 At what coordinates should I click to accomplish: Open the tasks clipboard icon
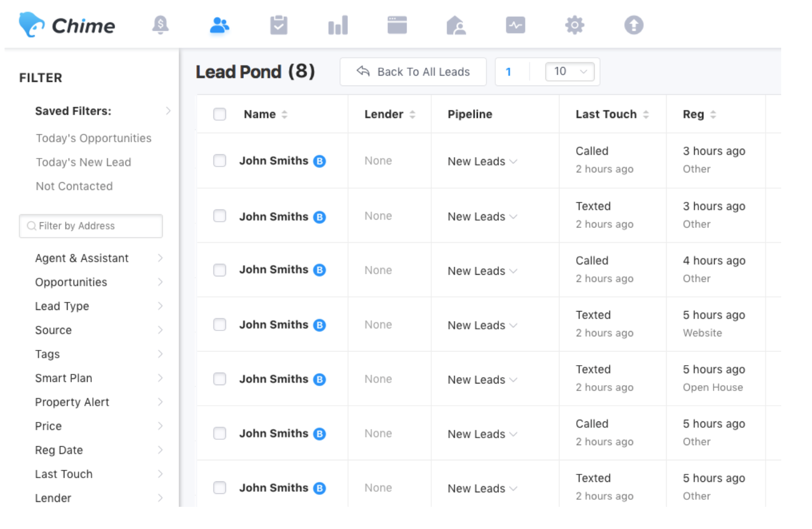click(x=278, y=25)
